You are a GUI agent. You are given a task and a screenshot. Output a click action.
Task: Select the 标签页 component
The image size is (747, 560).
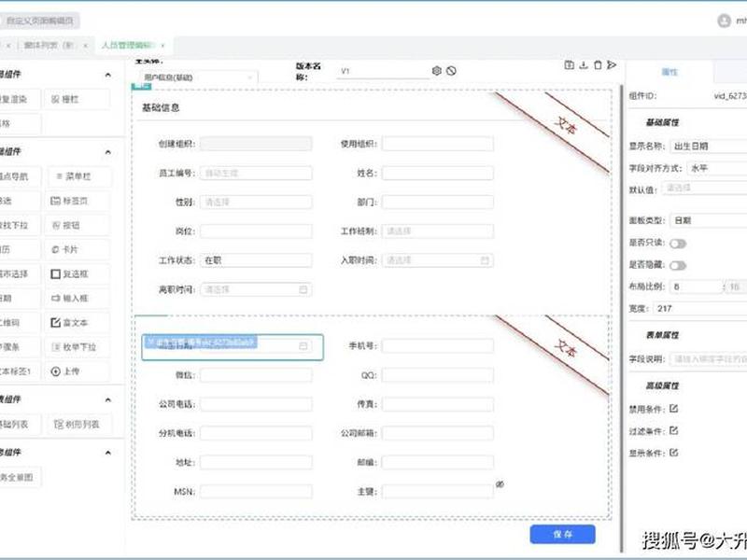pyautogui.click(x=78, y=201)
